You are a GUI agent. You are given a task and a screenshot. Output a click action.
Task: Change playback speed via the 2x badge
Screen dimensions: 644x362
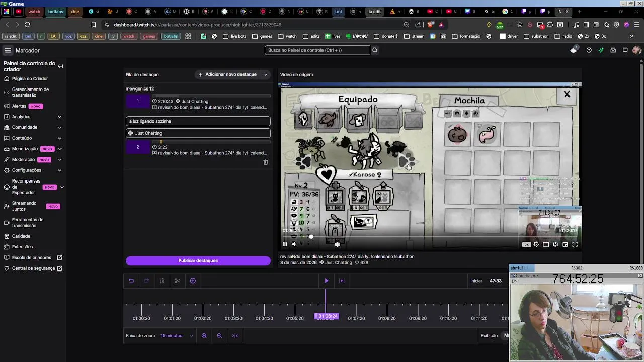[x=526, y=245]
